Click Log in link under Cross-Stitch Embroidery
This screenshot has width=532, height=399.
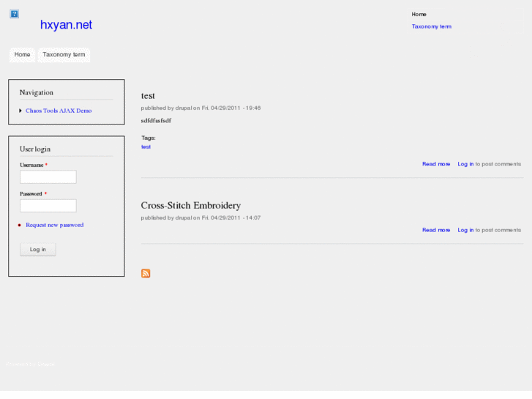pos(465,230)
